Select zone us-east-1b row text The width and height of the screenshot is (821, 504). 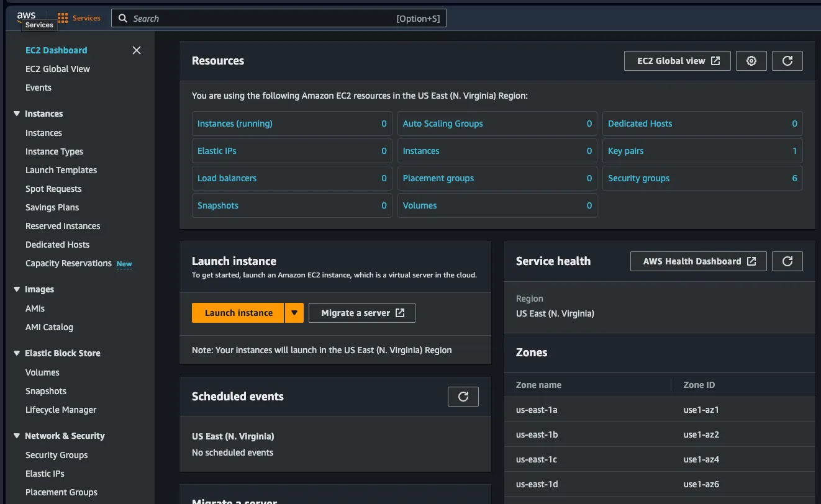[537, 434]
